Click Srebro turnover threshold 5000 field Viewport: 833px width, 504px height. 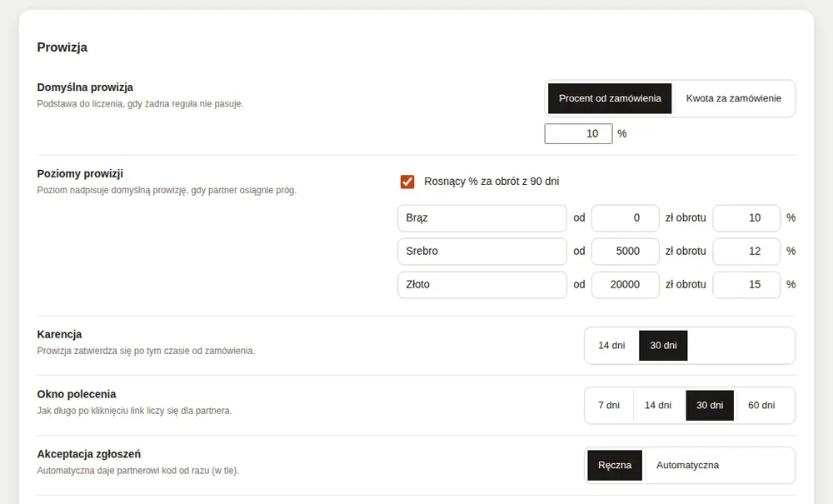point(626,252)
